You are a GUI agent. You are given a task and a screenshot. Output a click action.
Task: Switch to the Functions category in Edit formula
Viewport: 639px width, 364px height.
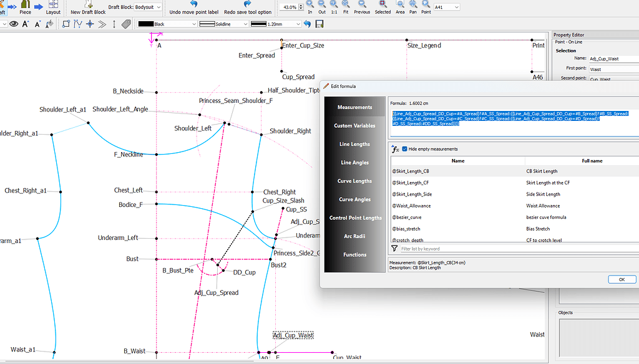coord(354,254)
